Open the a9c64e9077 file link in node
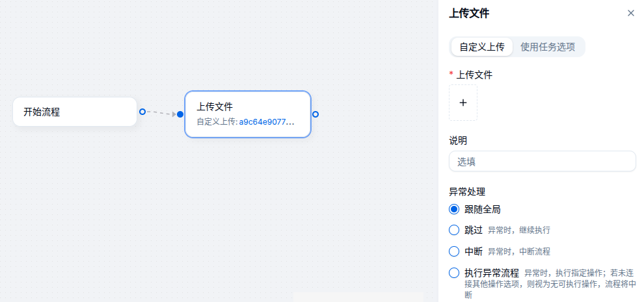The width and height of the screenshot is (644, 302). point(267,121)
